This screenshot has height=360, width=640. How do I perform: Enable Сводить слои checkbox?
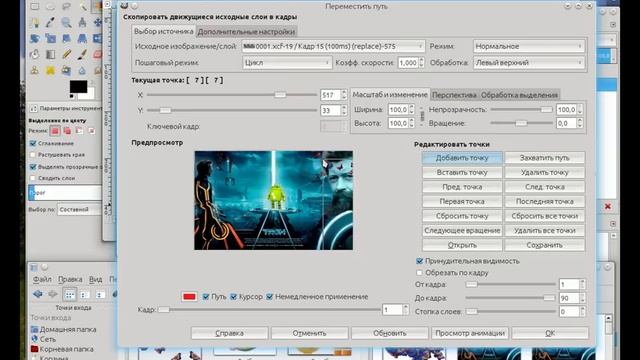[x=33, y=178]
